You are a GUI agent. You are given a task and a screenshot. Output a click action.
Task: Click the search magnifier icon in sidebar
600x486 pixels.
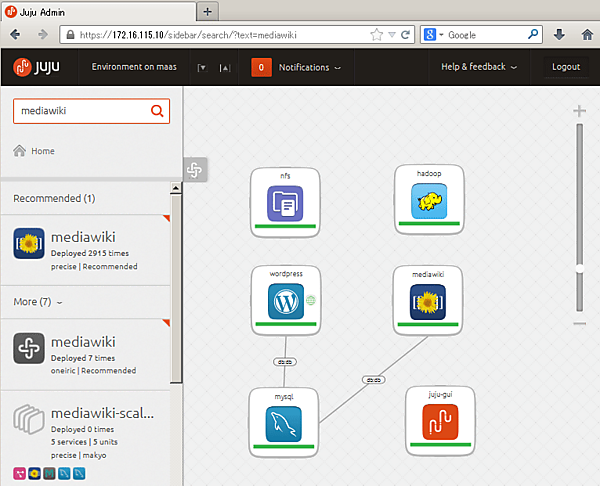(157, 111)
